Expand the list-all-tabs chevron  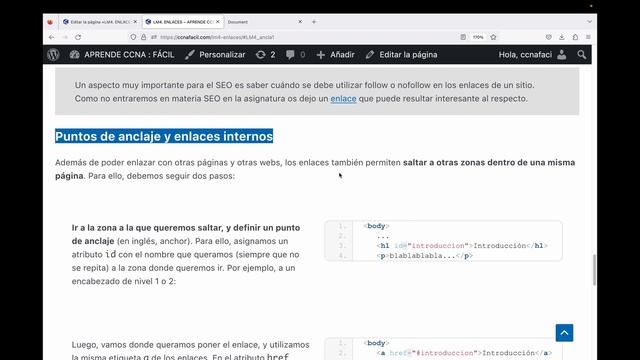[x=589, y=22]
